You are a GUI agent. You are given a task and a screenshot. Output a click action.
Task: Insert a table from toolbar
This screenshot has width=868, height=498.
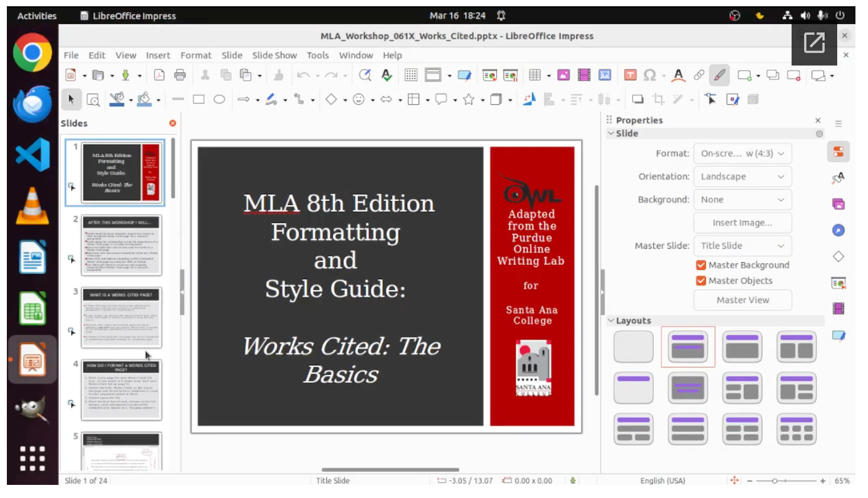coord(534,75)
